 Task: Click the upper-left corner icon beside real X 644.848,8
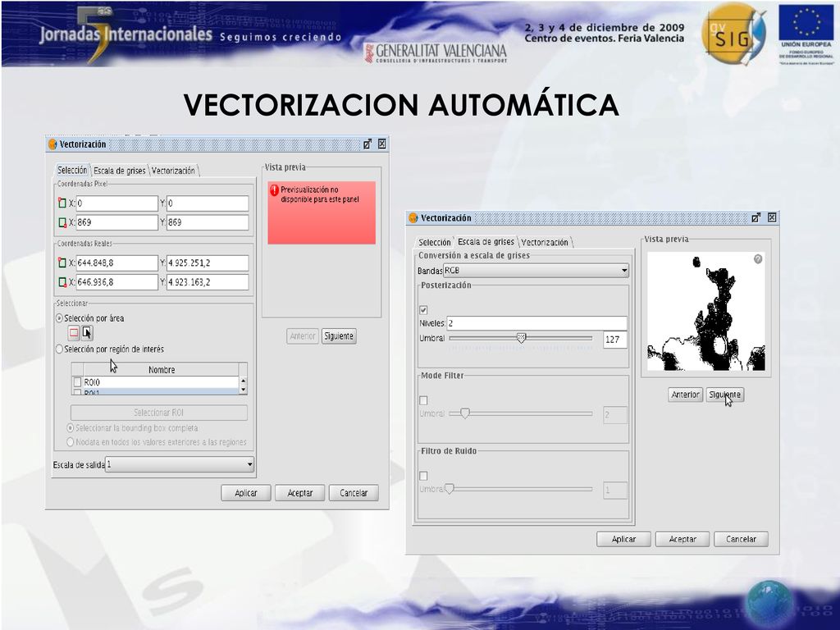click(x=62, y=262)
